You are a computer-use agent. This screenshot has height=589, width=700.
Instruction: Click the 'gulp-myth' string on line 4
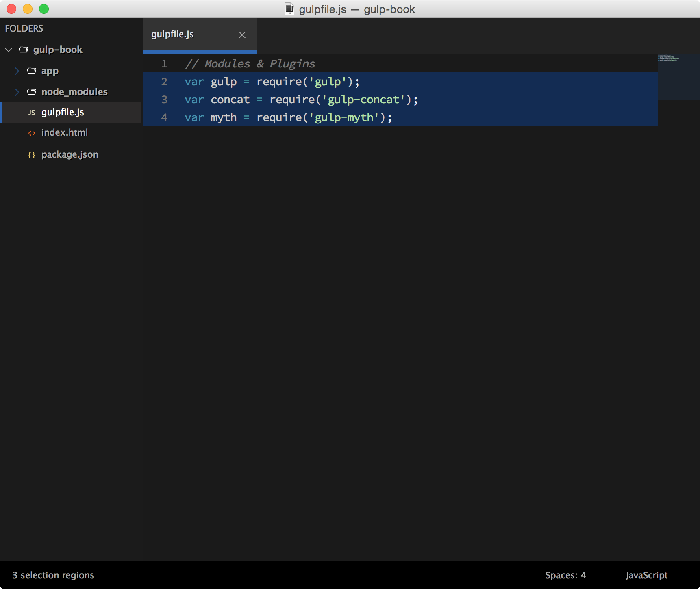344,117
